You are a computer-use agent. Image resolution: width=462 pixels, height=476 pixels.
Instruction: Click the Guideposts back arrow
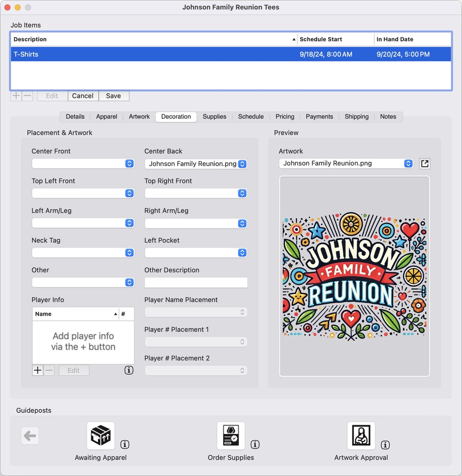pyautogui.click(x=30, y=436)
